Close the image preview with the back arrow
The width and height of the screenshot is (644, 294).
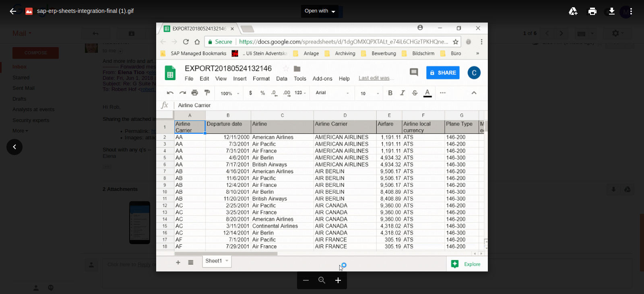tap(13, 11)
